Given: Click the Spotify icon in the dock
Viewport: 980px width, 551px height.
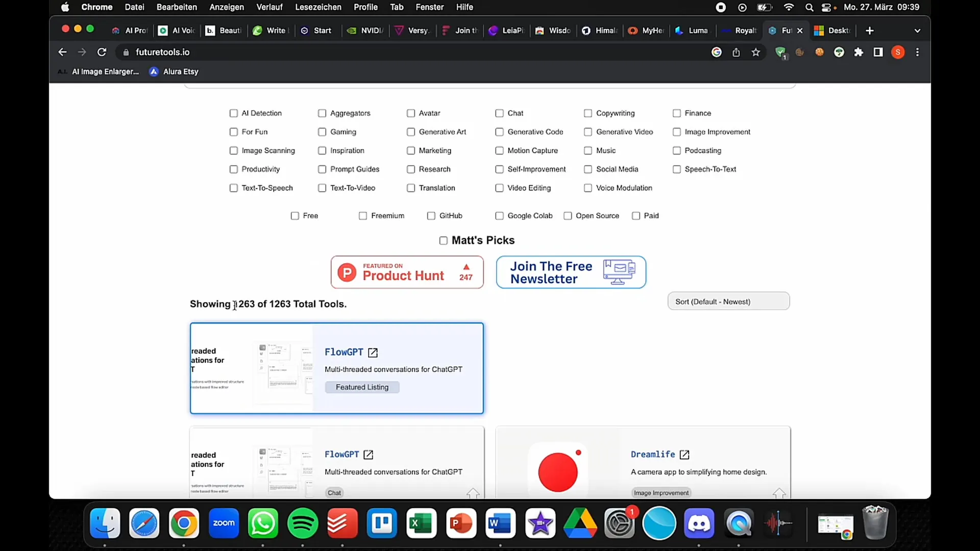Looking at the screenshot, I should 302,523.
